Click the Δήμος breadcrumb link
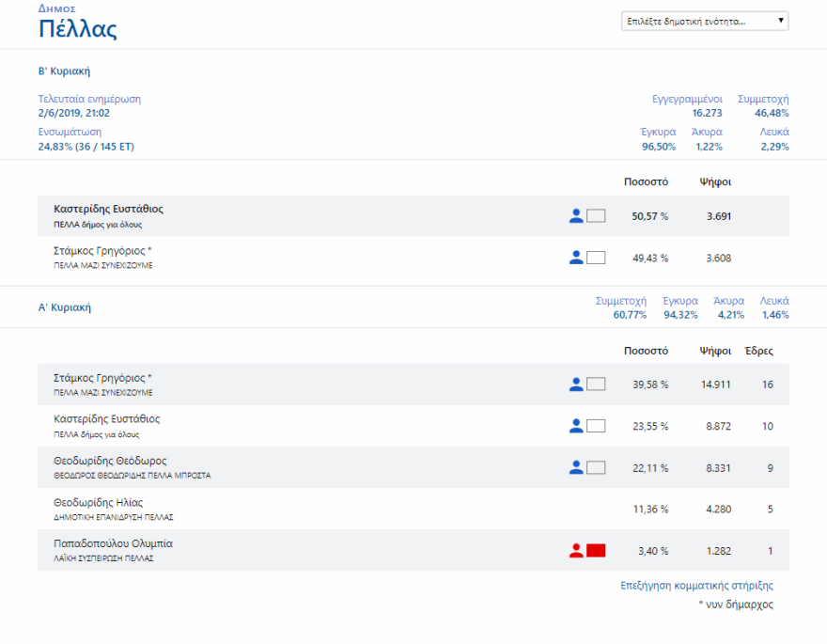 [x=56, y=8]
